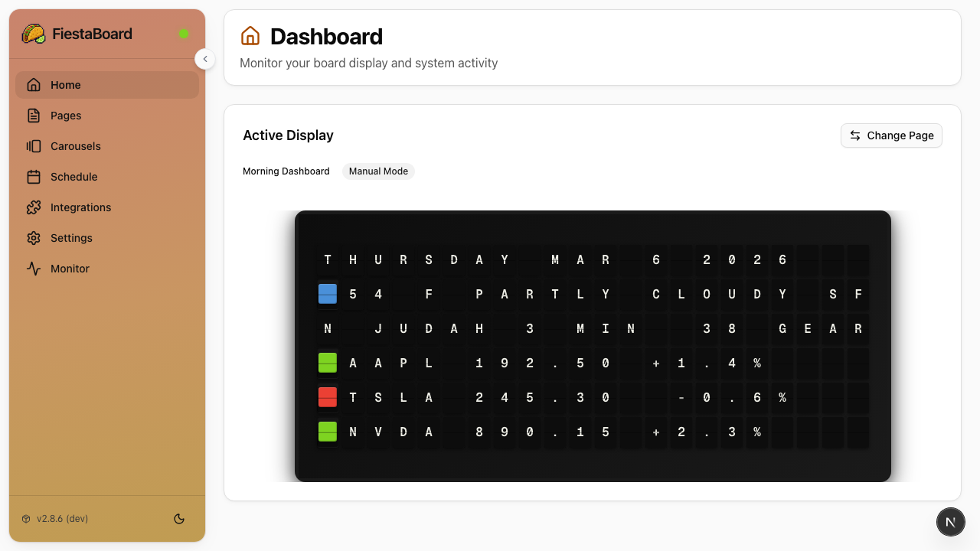980x551 pixels.
Task: Select the Home icon in the sidebar
Action: pyautogui.click(x=34, y=85)
